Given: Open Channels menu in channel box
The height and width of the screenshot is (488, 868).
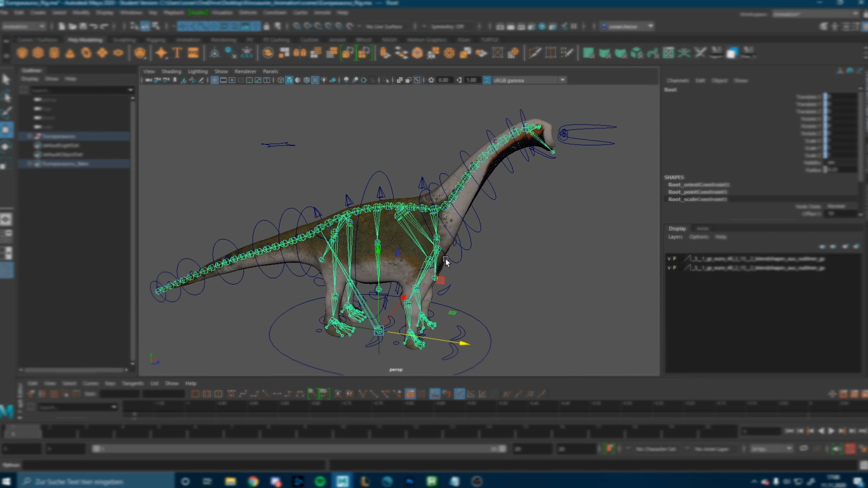Looking at the screenshot, I should [678, 80].
